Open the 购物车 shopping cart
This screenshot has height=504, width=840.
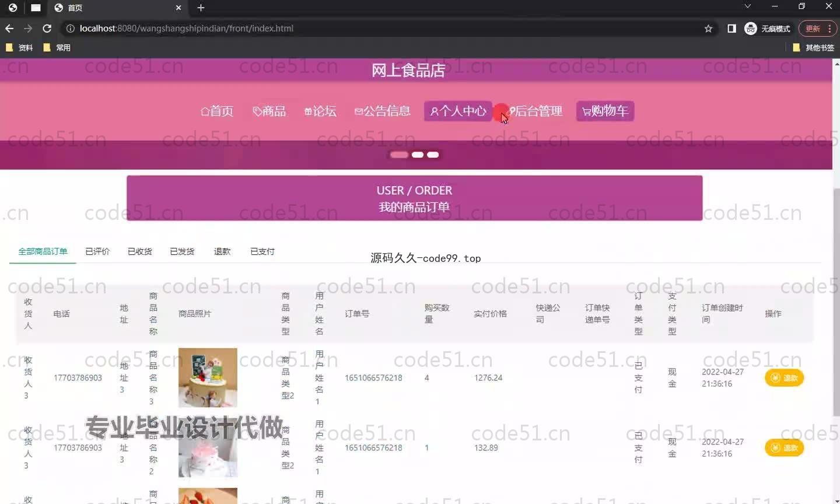605,111
